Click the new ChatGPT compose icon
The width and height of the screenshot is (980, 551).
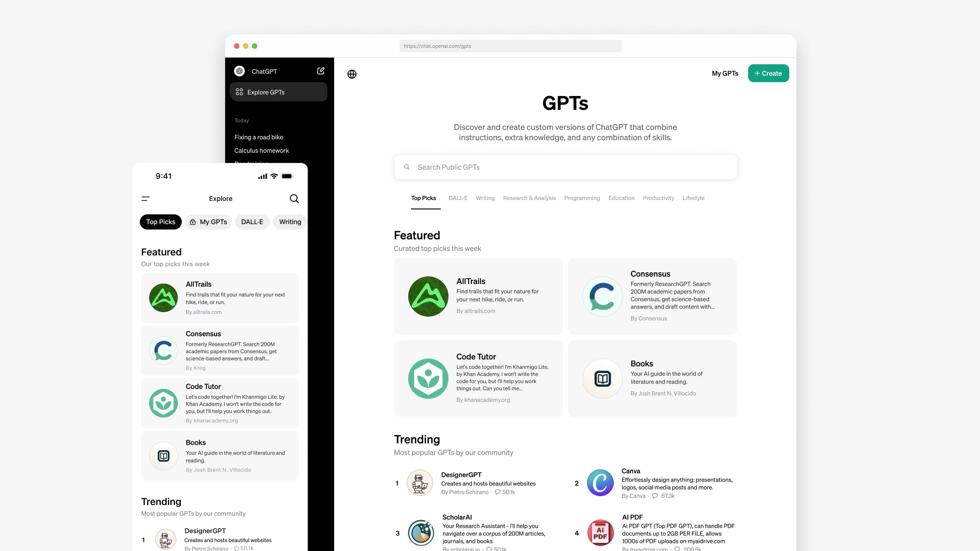click(321, 71)
